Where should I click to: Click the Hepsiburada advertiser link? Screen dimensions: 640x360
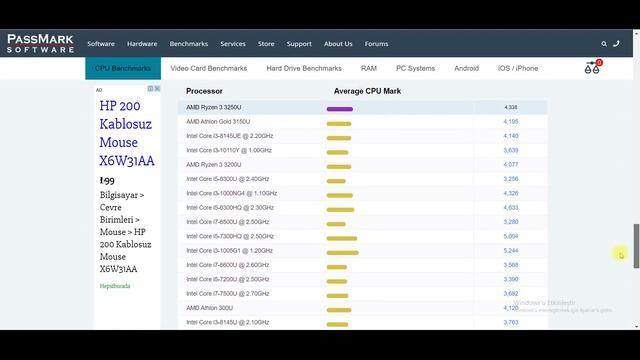tap(115, 286)
